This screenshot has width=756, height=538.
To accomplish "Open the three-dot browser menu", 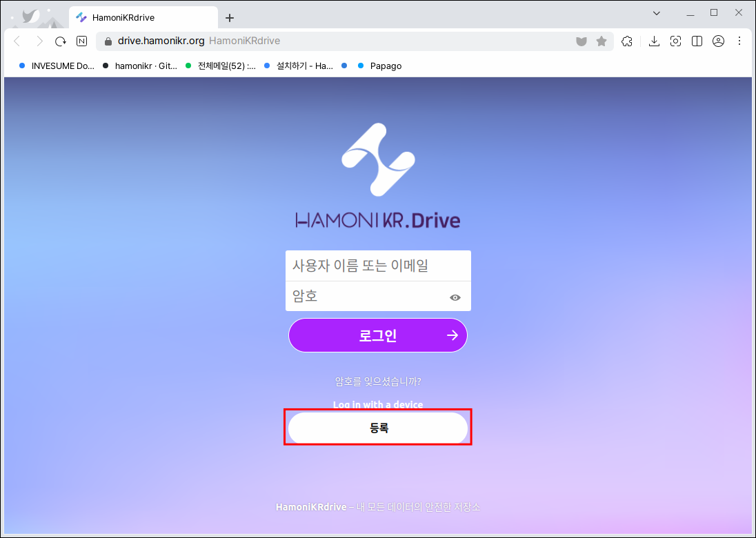I will point(739,41).
